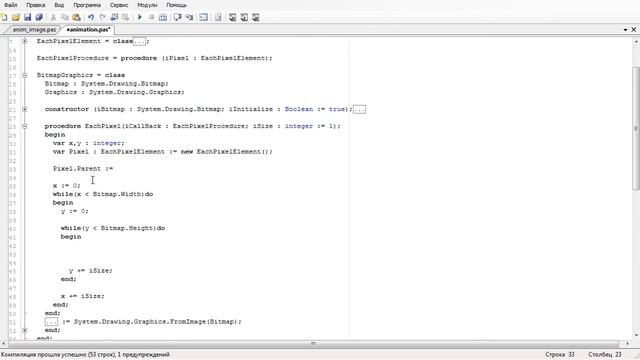Click the vertical scrollbar up arrow
Screen dimensions: 640x360
(x=636, y=42)
